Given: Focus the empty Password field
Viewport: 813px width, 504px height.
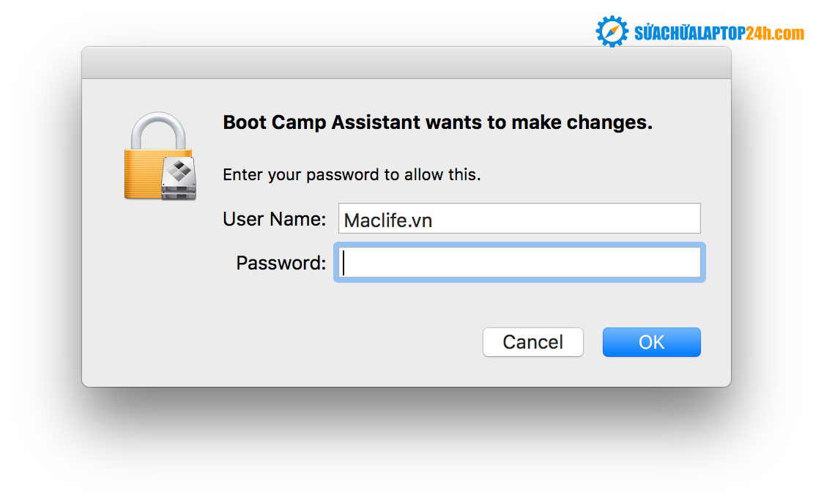Looking at the screenshot, I should click(x=520, y=263).
